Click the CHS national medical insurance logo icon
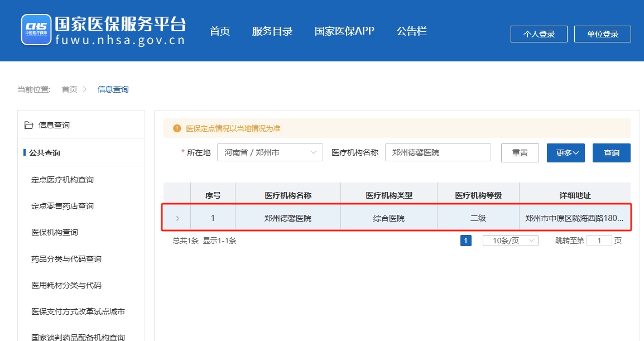This screenshot has width=644, height=341. coord(36,29)
